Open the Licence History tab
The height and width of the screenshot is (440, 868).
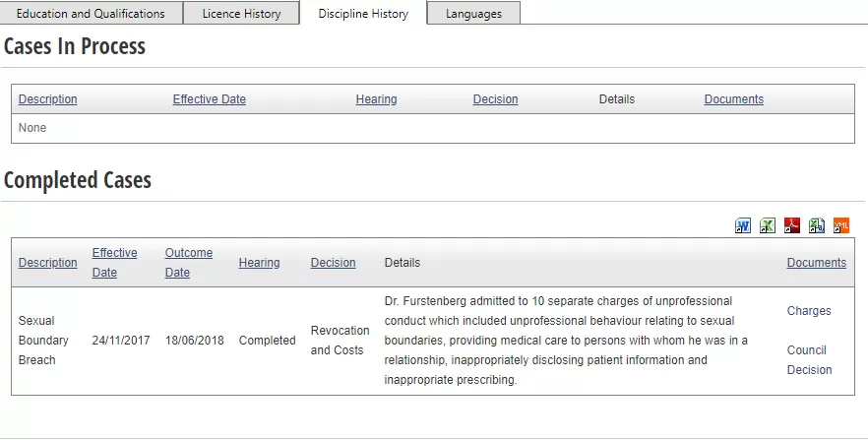241,13
